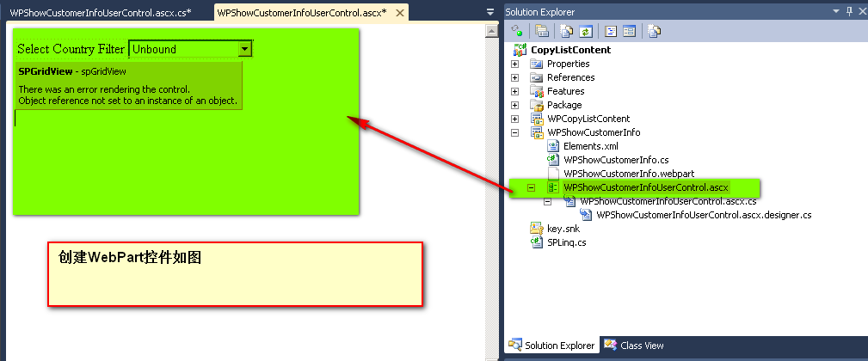Click the green-dot icon in Solution Explorer toolbar
This screenshot has height=361, width=868.
tap(516, 31)
